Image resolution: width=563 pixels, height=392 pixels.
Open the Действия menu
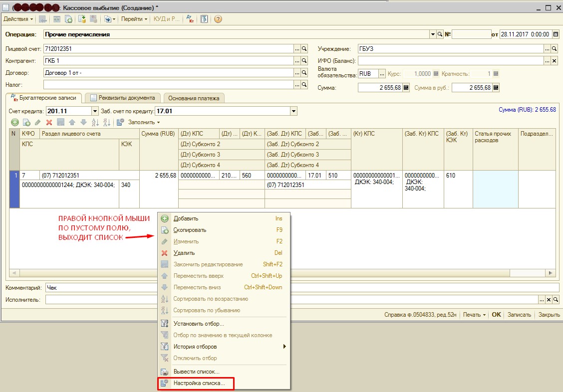click(x=18, y=19)
